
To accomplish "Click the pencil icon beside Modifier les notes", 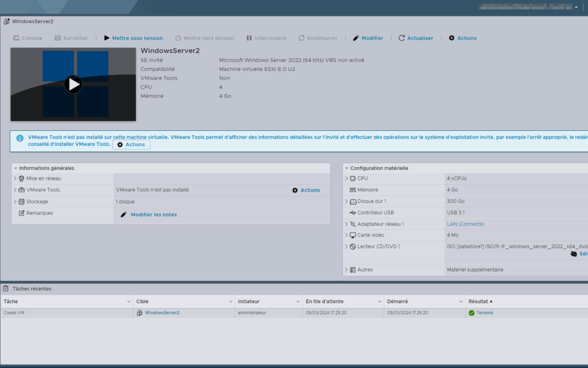I will pyautogui.click(x=124, y=214).
